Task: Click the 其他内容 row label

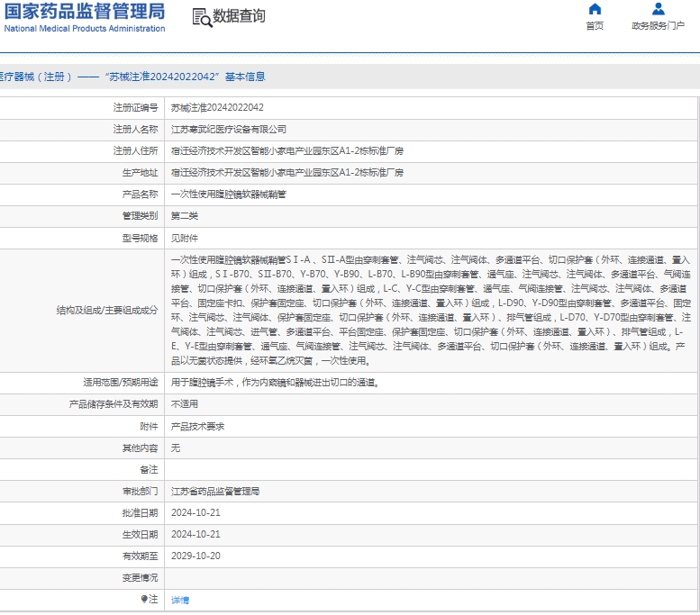Action: tap(140, 448)
